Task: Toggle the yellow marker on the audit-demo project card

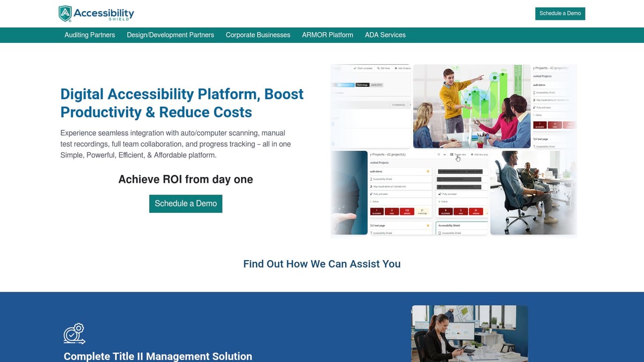Action: (428, 171)
